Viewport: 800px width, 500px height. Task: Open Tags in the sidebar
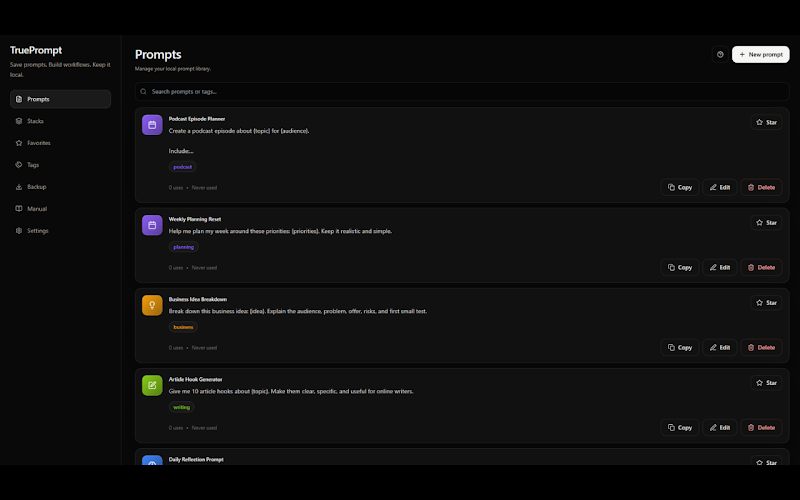[x=60, y=165]
